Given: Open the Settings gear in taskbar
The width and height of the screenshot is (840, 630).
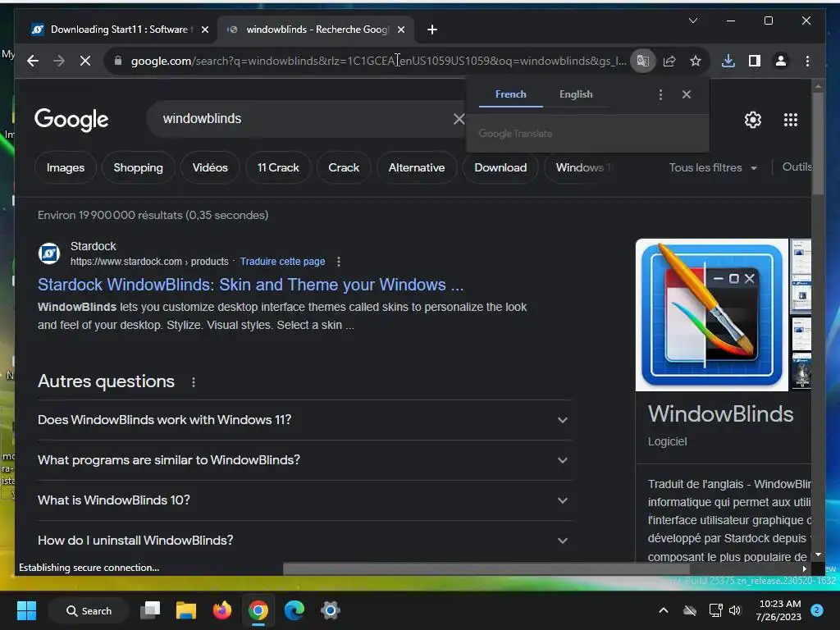Looking at the screenshot, I should tap(331, 610).
